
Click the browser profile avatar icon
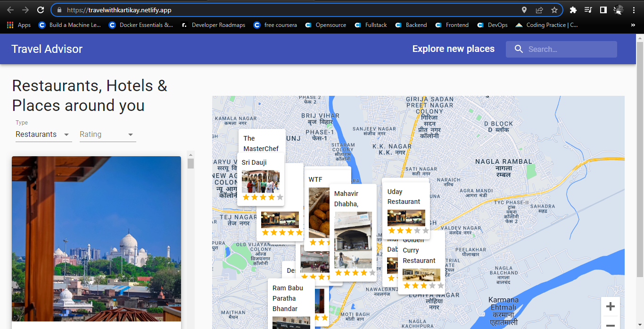618,9
